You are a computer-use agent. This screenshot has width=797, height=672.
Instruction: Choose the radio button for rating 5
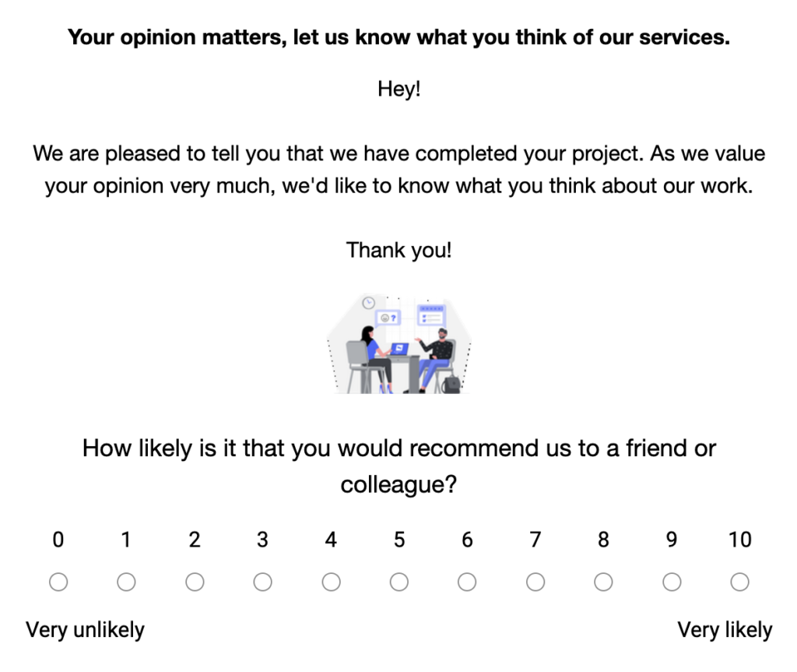tap(399, 582)
